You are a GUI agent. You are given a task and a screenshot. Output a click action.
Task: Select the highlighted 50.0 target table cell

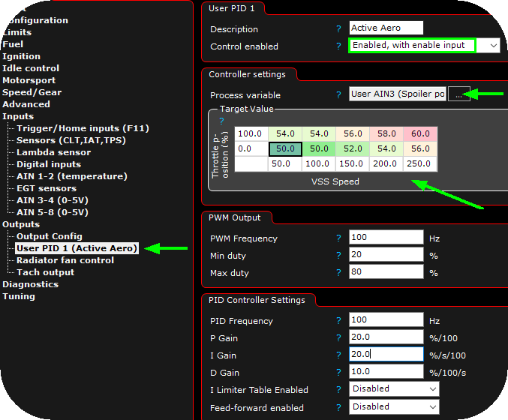(x=285, y=148)
